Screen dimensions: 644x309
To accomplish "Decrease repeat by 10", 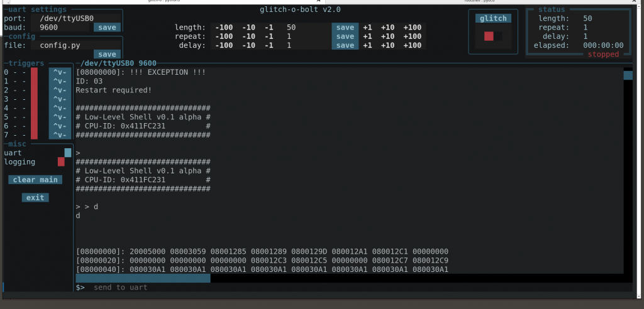I will pos(249,36).
